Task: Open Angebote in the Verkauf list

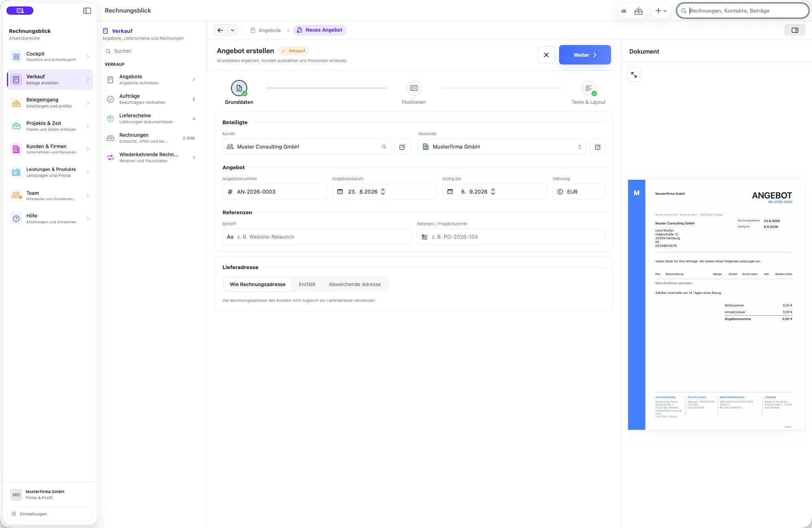Action: [x=151, y=80]
